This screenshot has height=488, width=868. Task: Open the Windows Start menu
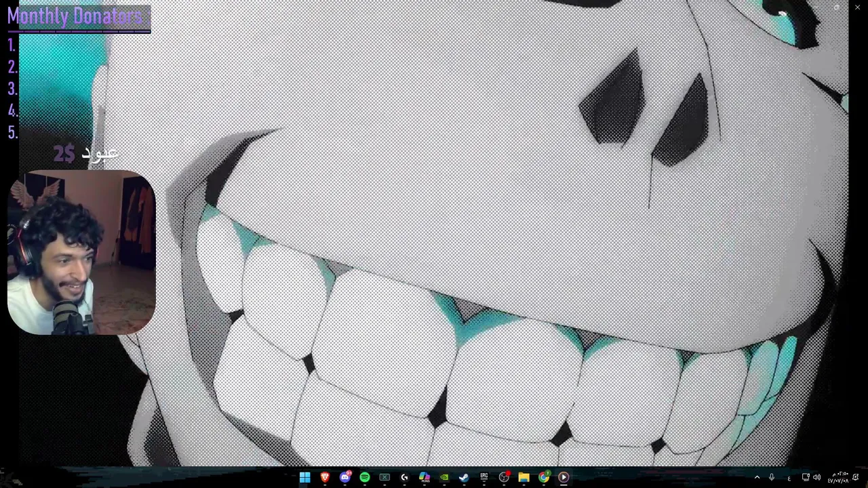pos(304,477)
